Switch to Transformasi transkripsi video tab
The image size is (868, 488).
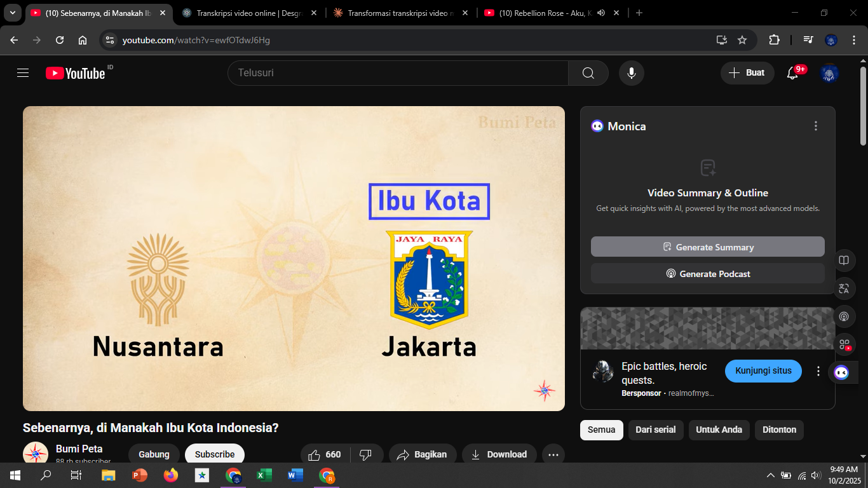click(x=402, y=13)
